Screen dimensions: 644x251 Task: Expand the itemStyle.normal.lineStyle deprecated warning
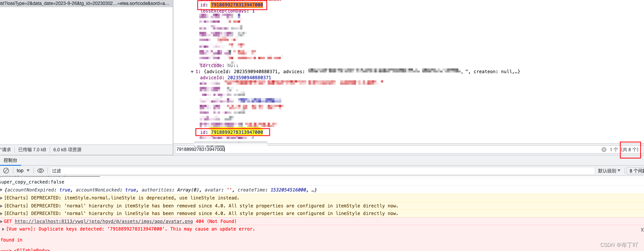coord(2,198)
